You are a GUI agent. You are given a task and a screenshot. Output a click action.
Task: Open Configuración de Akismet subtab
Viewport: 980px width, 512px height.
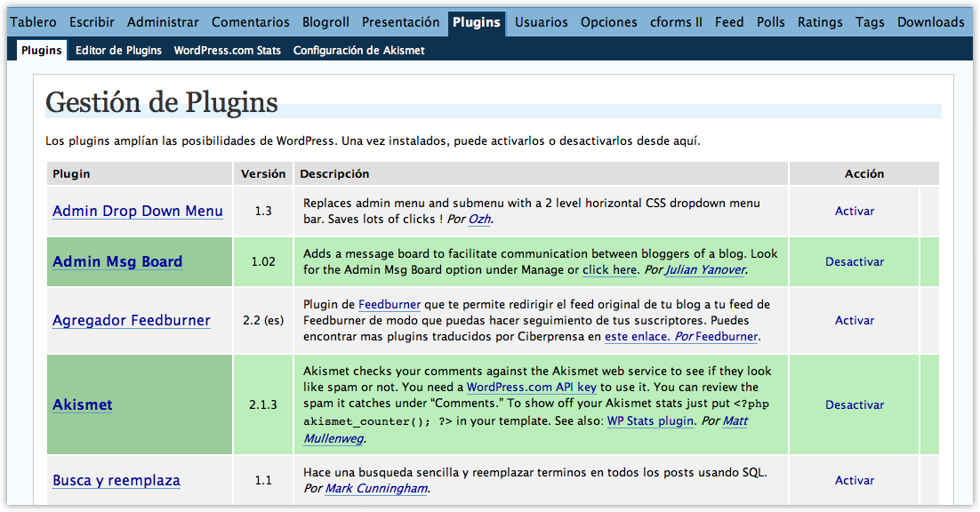[x=358, y=51]
